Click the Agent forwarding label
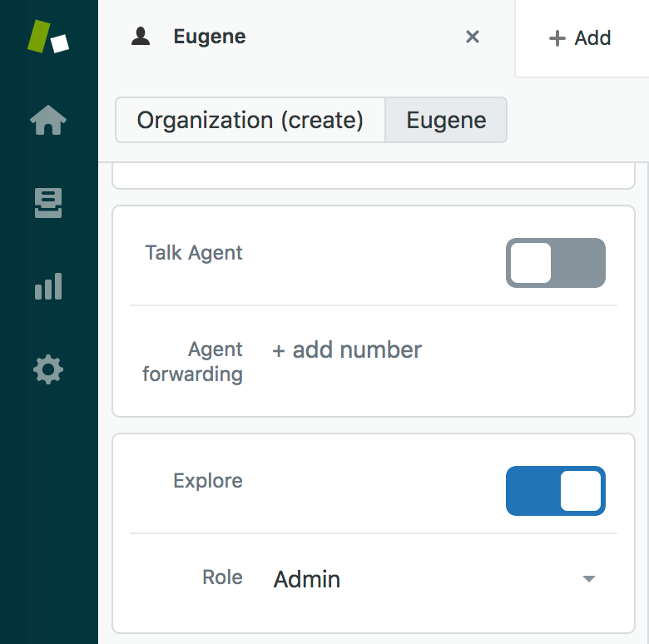 [x=192, y=362]
